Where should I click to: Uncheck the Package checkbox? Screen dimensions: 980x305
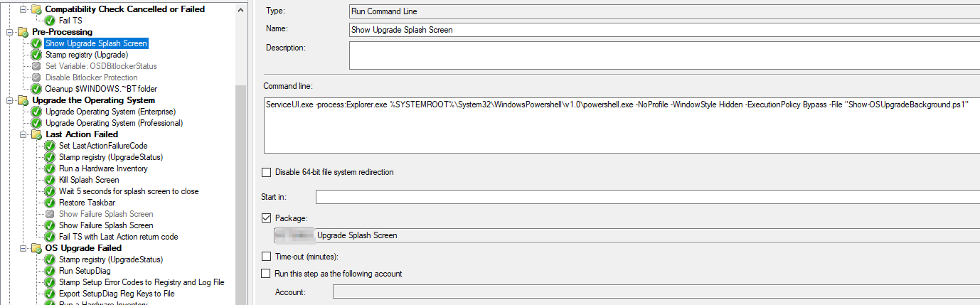pyautogui.click(x=267, y=218)
